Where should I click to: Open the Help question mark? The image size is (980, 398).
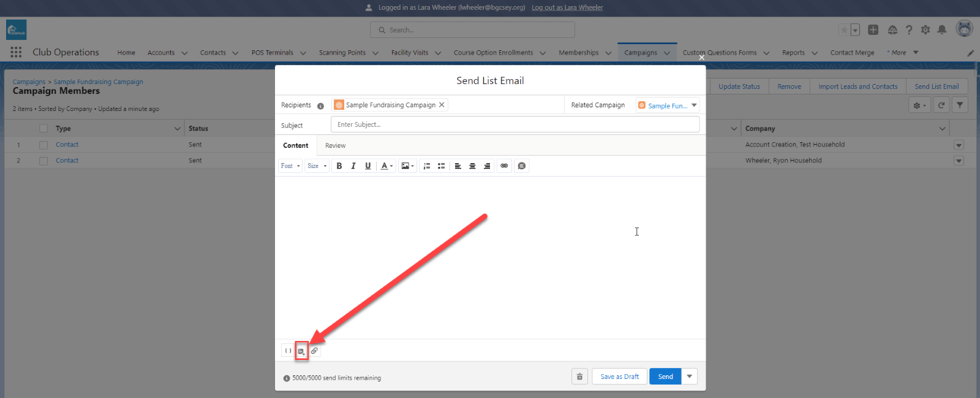tap(909, 29)
